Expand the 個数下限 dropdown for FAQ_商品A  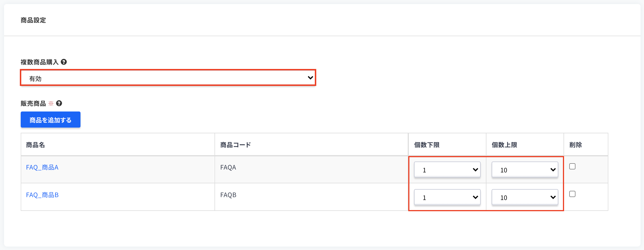point(447,170)
